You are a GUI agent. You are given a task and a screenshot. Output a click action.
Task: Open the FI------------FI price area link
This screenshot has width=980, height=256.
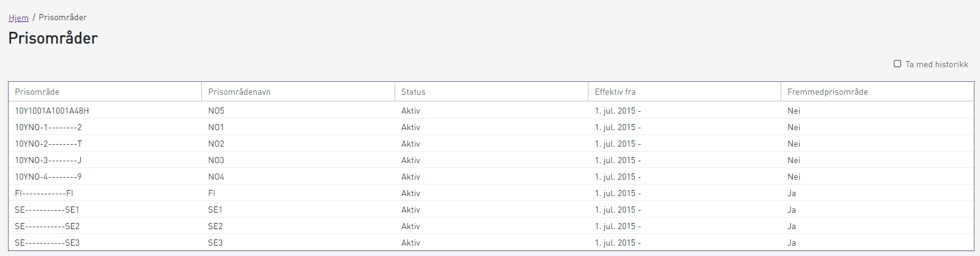pyautogui.click(x=44, y=193)
